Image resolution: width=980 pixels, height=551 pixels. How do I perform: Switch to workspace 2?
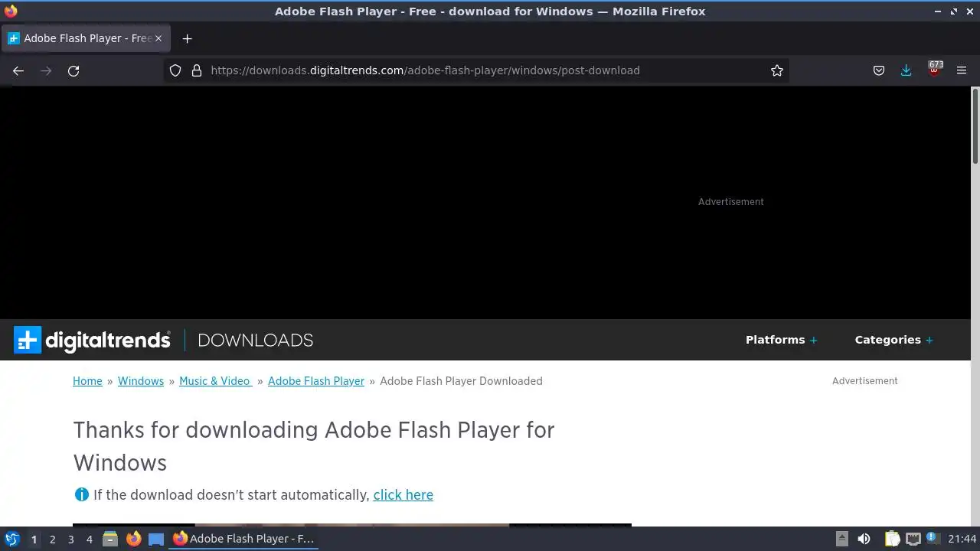(x=52, y=540)
